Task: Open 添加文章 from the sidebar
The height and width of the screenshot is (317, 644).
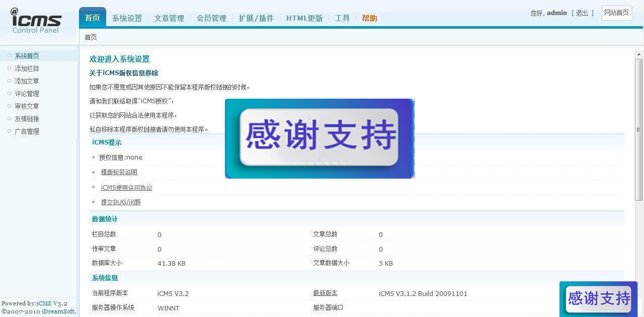Action: pos(27,81)
